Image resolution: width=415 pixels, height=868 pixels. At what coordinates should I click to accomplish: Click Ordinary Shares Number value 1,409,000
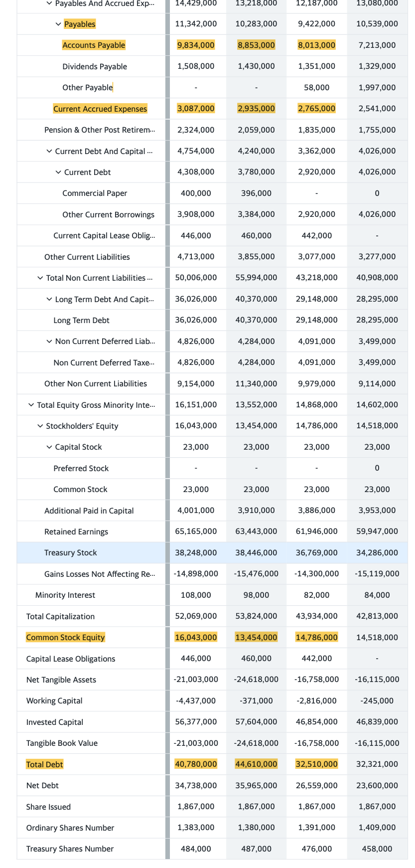click(x=377, y=828)
